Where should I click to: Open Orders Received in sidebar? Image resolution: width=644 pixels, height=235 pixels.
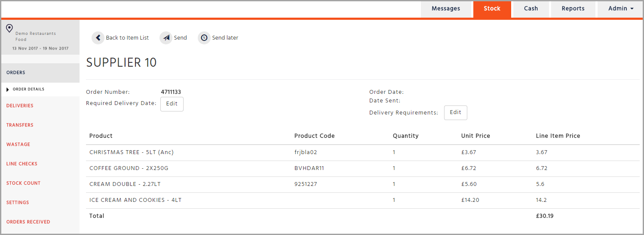[28, 222]
